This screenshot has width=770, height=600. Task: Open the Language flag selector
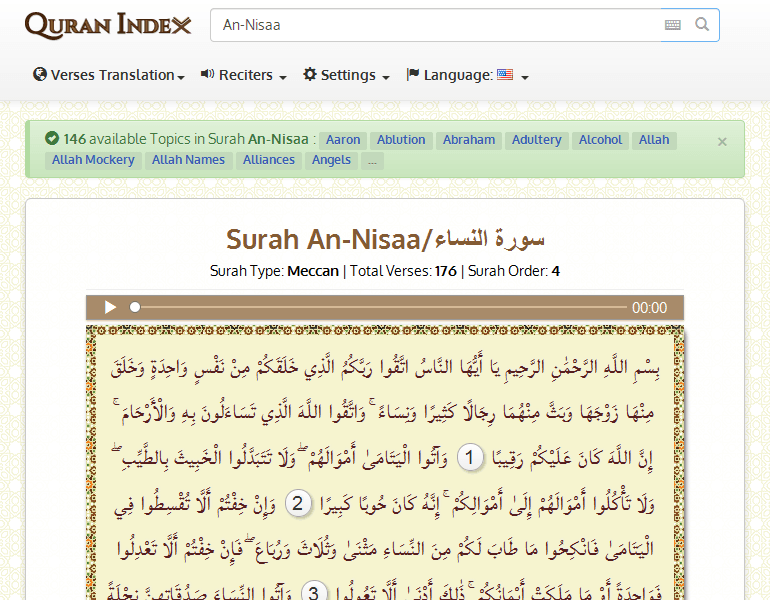[467, 75]
